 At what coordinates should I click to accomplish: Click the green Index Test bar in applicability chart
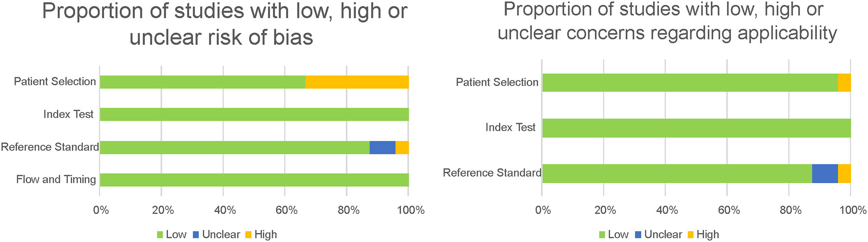click(696, 128)
